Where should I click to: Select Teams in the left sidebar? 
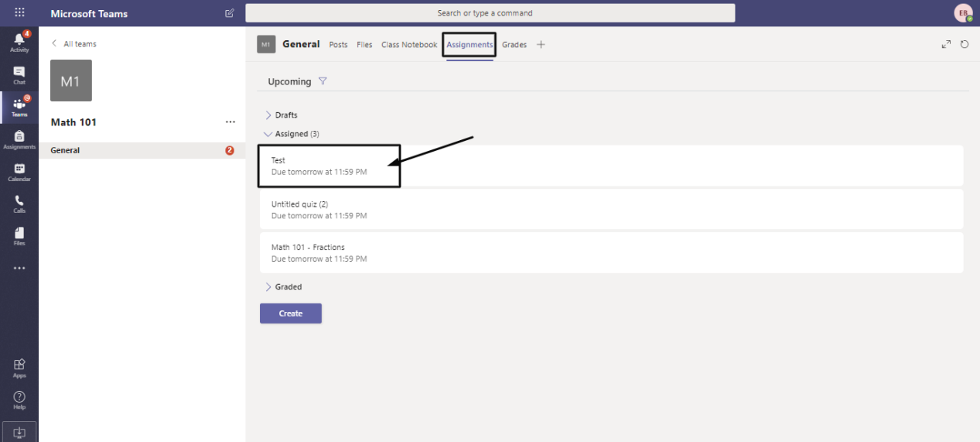(19, 107)
